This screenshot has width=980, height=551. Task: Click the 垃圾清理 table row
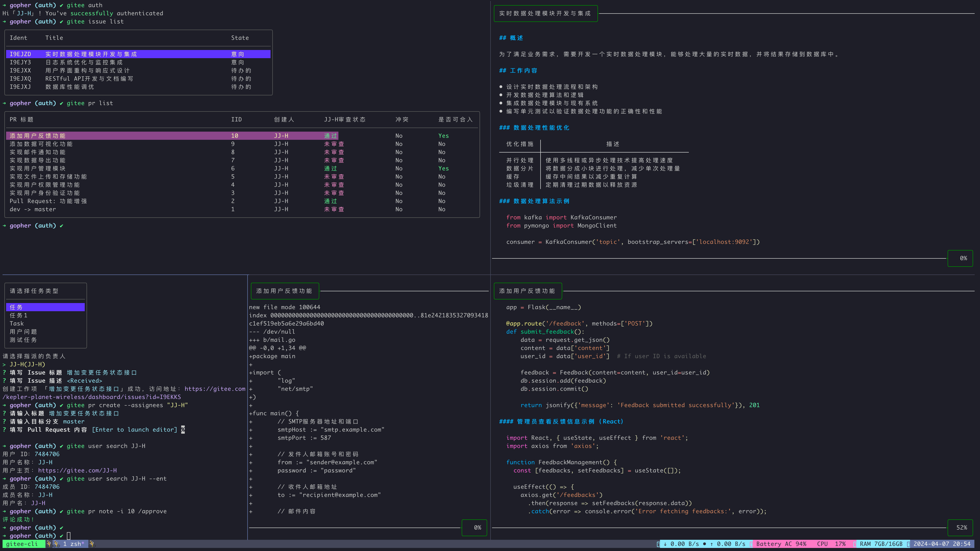pyautogui.click(x=594, y=185)
